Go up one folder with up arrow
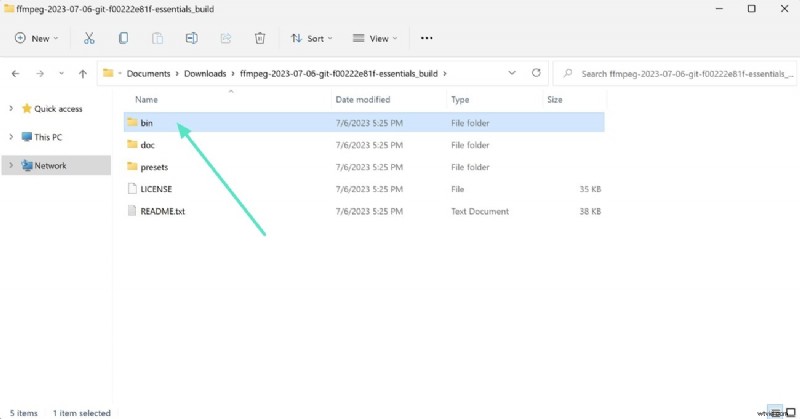The width and height of the screenshot is (800, 419). pos(85,73)
